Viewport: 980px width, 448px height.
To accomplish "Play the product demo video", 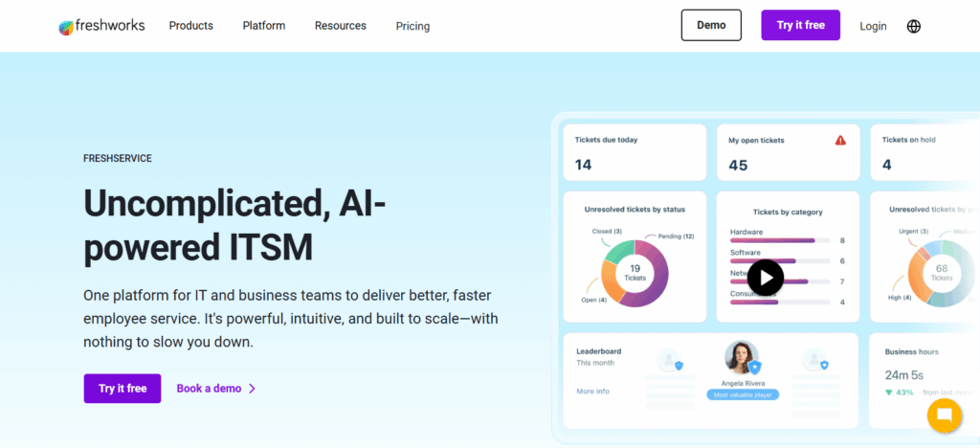I will pyautogui.click(x=766, y=278).
